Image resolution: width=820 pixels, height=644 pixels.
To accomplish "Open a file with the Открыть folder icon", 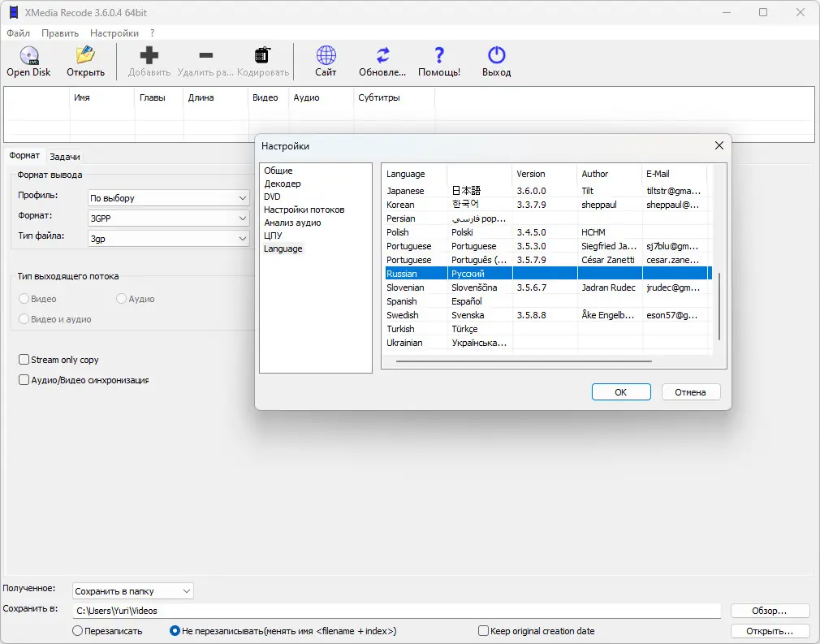I will 85,55.
